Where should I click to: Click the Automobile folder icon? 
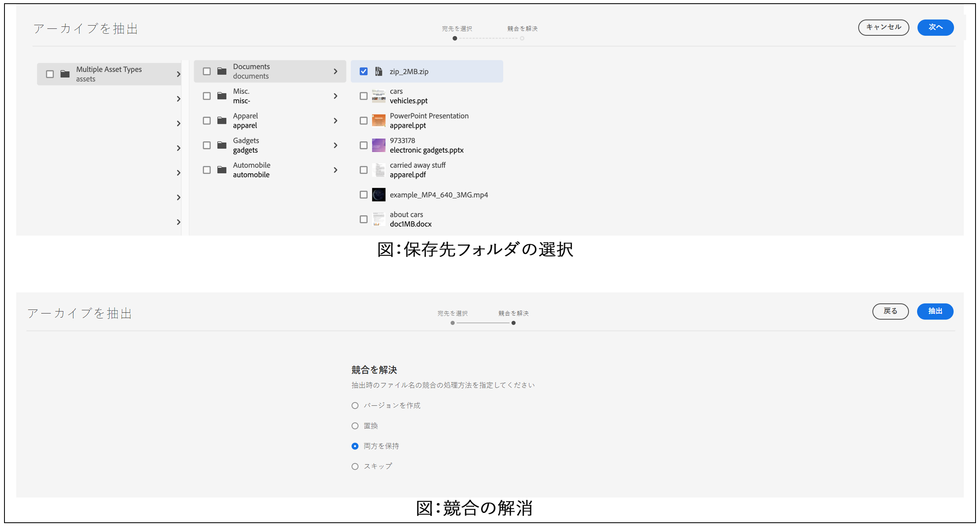coord(222,170)
